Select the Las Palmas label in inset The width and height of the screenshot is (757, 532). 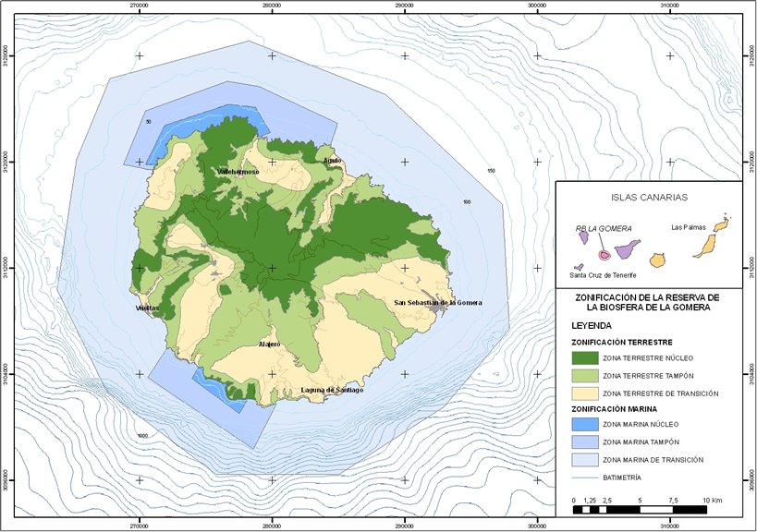[689, 226]
